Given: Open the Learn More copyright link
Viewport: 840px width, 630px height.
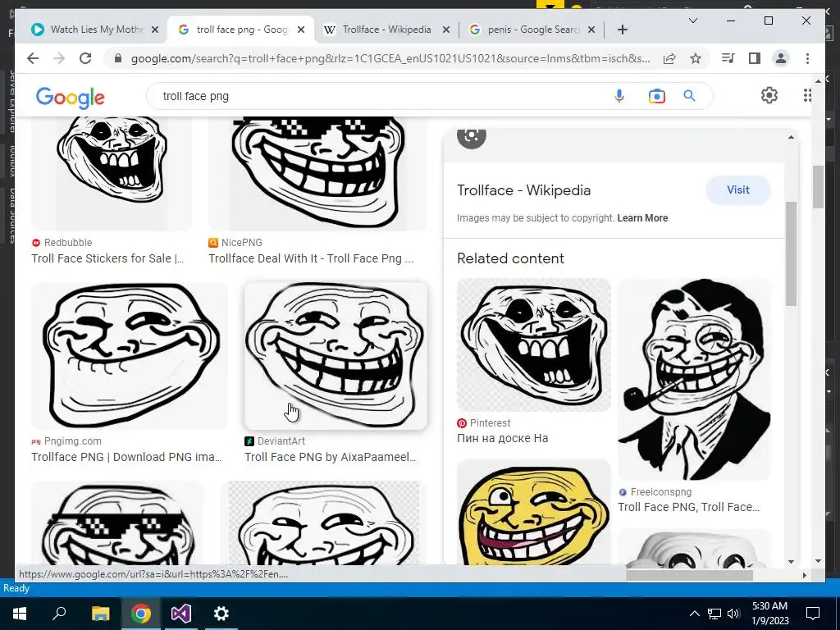Looking at the screenshot, I should pos(642,218).
